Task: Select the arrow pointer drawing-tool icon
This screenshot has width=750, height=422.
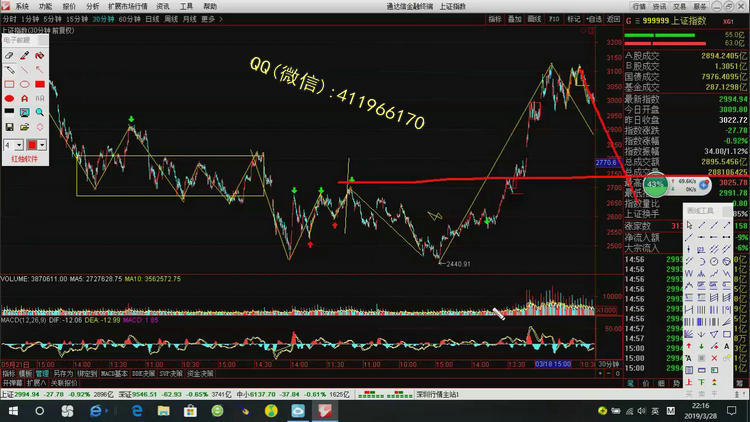Action: 689,224
